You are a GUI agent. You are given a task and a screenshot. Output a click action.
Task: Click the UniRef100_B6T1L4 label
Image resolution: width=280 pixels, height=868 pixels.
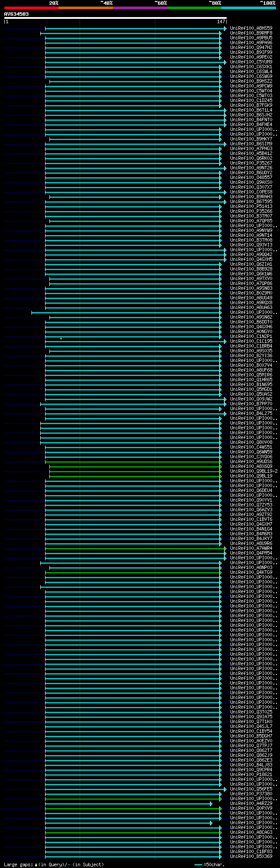(x=251, y=110)
